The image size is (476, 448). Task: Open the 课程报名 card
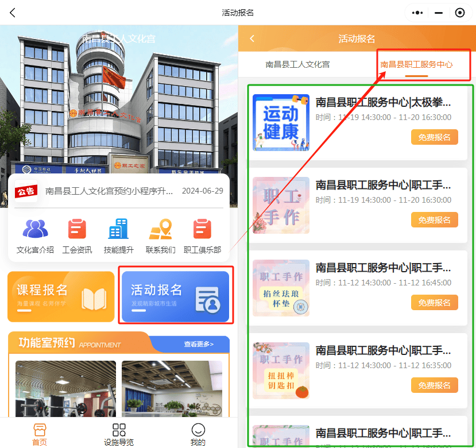pos(61,296)
